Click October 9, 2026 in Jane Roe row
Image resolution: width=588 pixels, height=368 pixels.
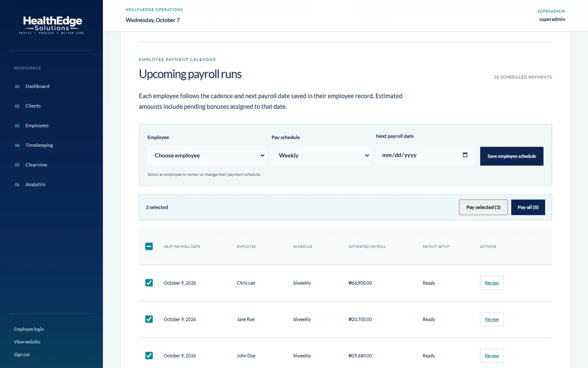(x=180, y=319)
